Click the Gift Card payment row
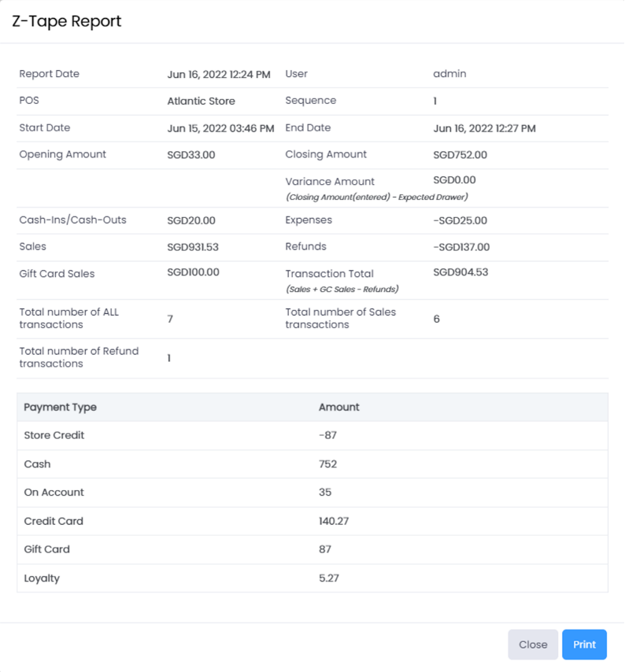The width and height of the screenshot is (625, 672). click(x=47, y=549)
